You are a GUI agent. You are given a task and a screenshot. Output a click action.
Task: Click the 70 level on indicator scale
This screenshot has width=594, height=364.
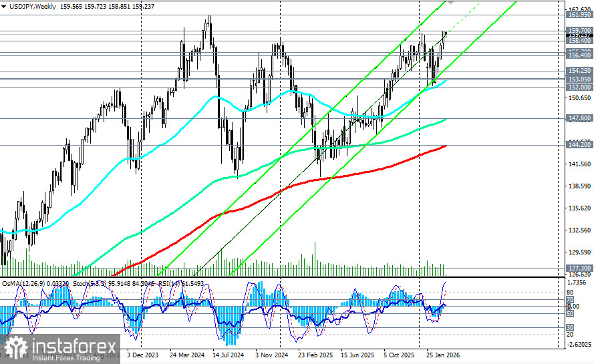(x=570, y=300)
